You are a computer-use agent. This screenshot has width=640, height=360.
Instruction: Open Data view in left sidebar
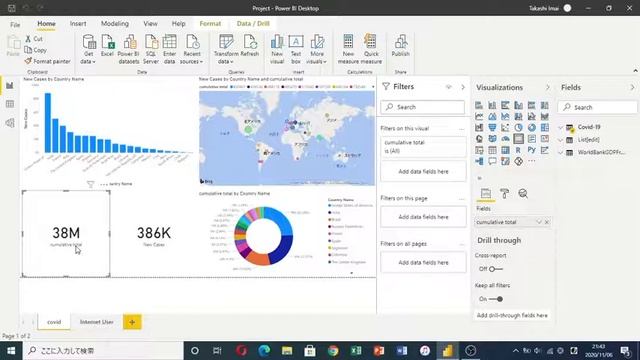pos(10,104)
